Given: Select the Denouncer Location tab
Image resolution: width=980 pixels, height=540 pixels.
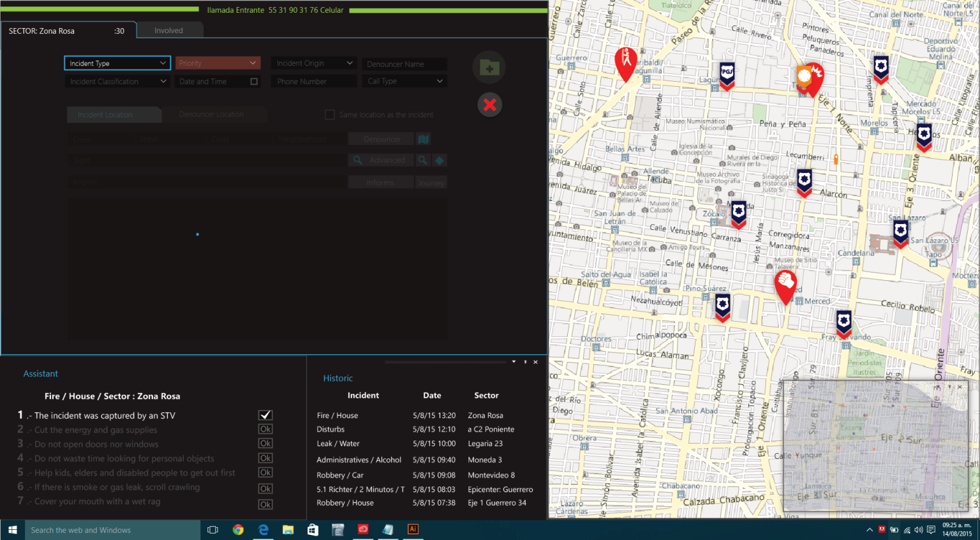Looking at the screenshot, I should 211,114.
